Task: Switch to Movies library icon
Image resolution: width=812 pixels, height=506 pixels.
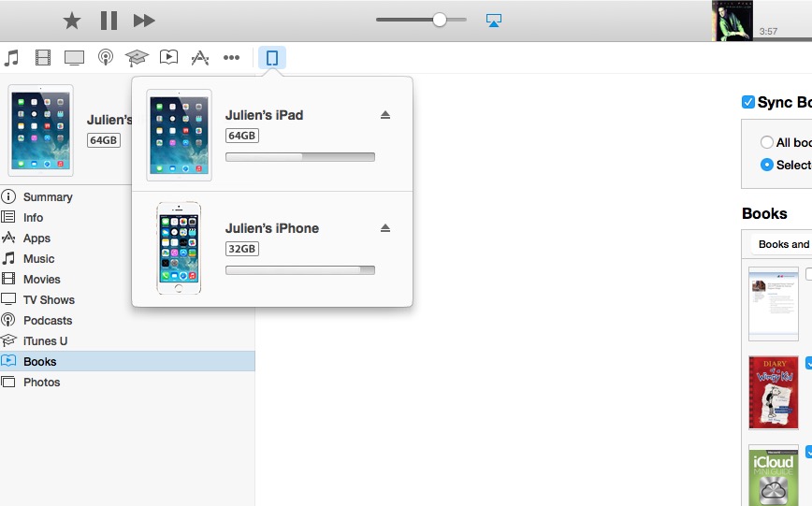Action: tap(42, 57)
